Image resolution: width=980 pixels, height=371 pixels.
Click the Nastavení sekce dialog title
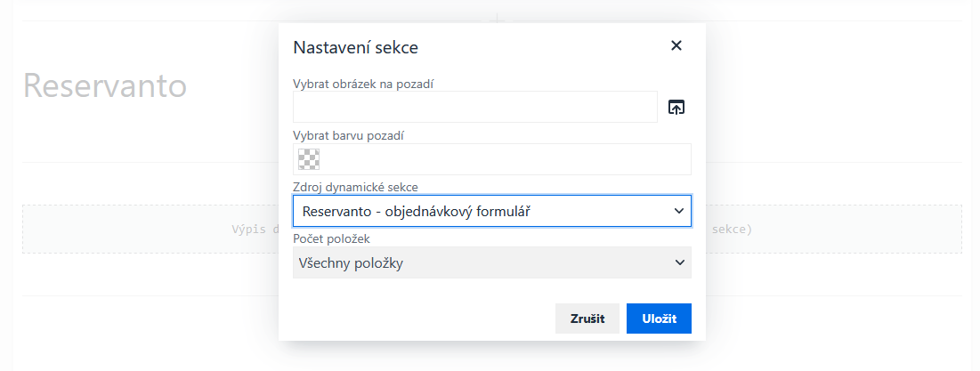tap(355, 47)
